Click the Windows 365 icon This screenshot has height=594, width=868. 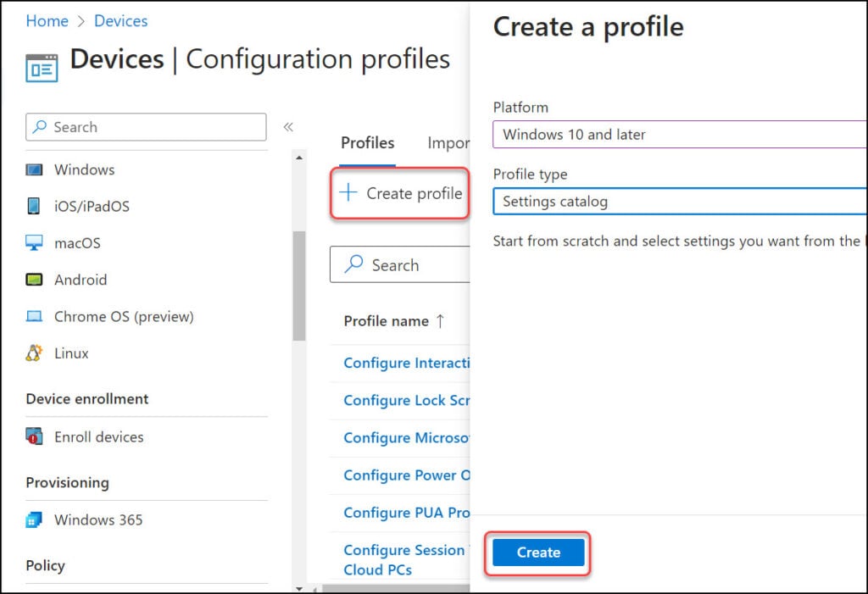34,519
